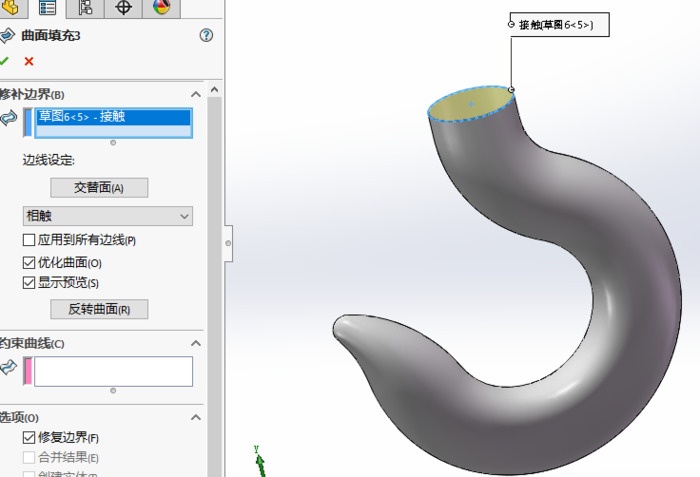This screenshot has height=477, width=700.
Task: Open the ConfigurationManager tab
Action: tap(85, 8)
